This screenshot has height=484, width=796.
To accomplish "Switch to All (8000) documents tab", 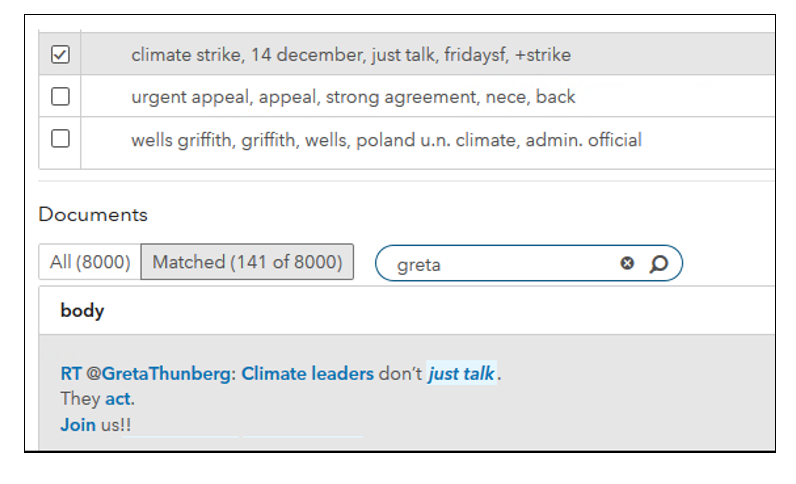I will coord(90,262).
